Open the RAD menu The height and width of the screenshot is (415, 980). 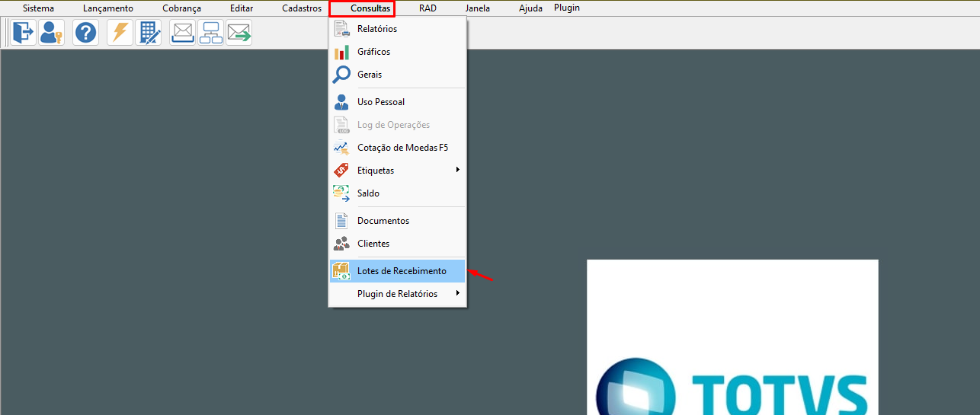pos(428,8)
